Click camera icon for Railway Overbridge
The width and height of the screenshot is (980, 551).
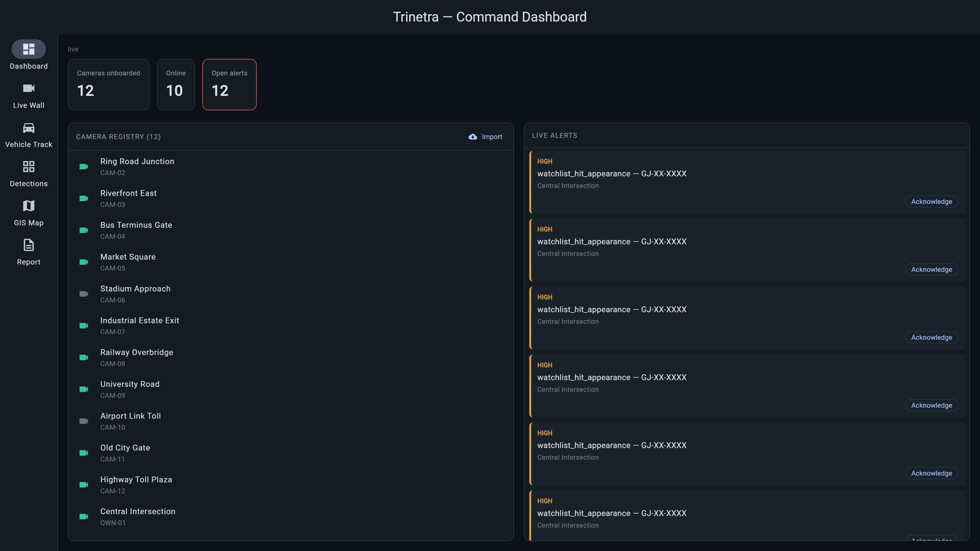[x=84, y=358]
